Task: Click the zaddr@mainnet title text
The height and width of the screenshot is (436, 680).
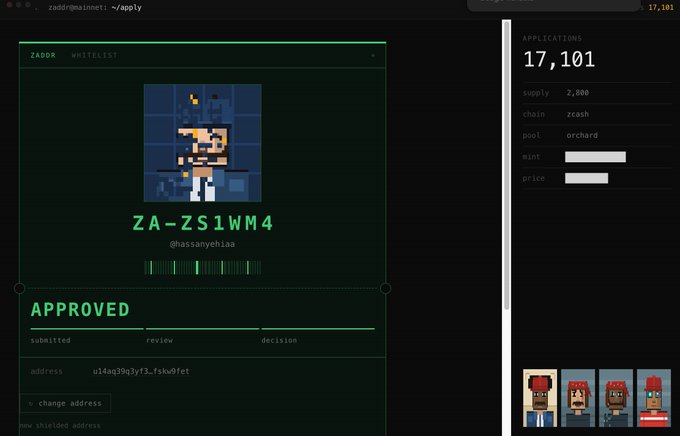Action: (77, 7)
